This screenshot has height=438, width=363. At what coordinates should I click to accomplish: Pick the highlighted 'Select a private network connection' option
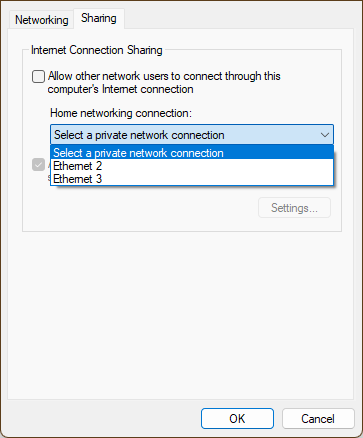[192, 153]
